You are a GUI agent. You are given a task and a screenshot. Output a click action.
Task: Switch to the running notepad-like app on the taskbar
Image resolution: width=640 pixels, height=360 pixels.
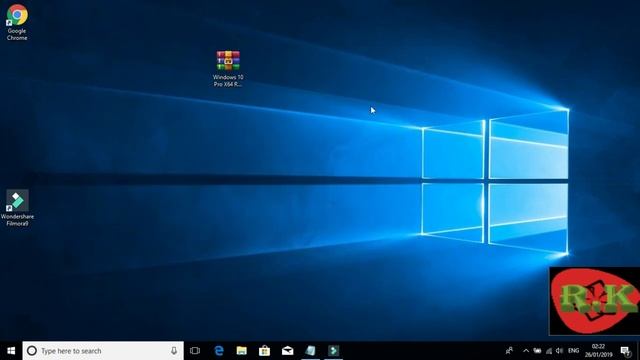310,351
